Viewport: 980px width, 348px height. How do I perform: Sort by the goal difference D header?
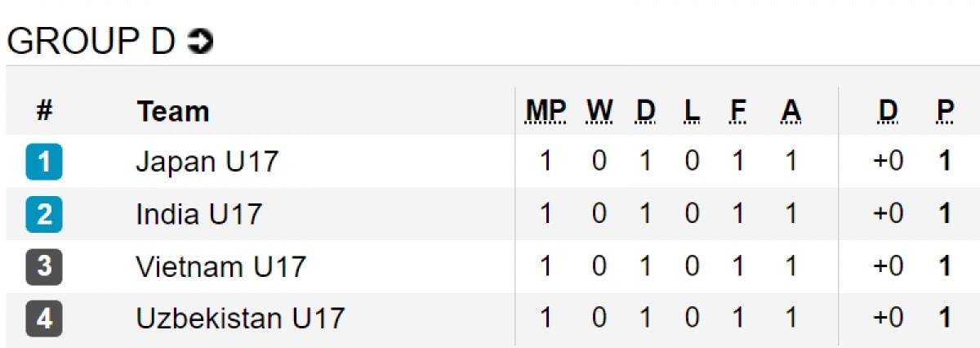888,111
